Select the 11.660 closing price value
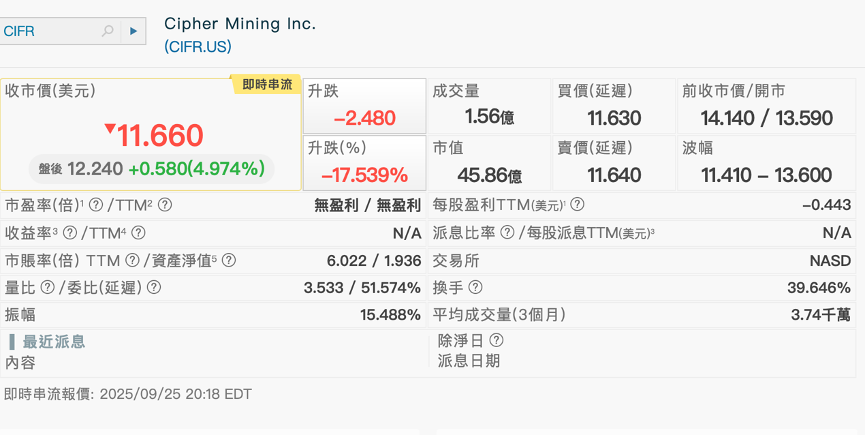This screenshot has width=866, height=435. tap(160, 135)
